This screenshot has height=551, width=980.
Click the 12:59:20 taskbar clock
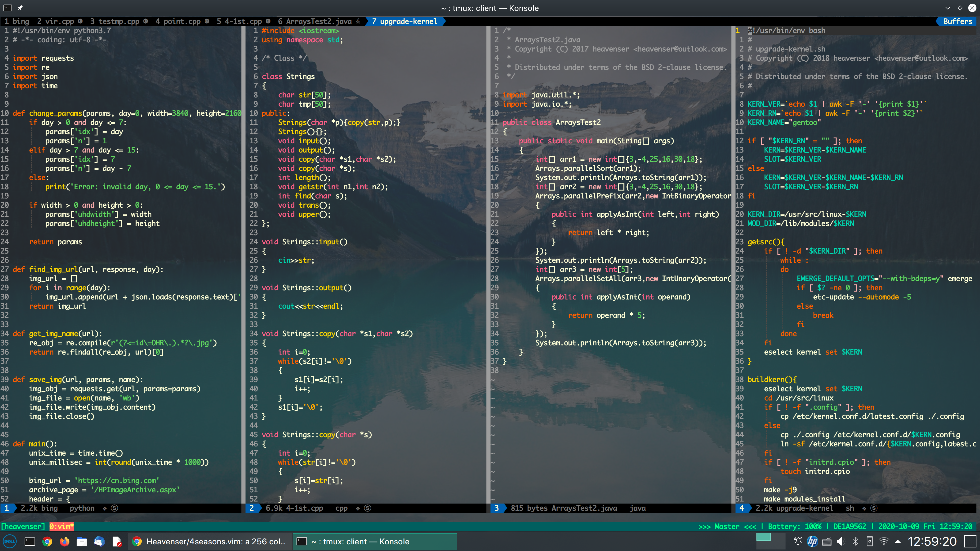tap(932, 542)
